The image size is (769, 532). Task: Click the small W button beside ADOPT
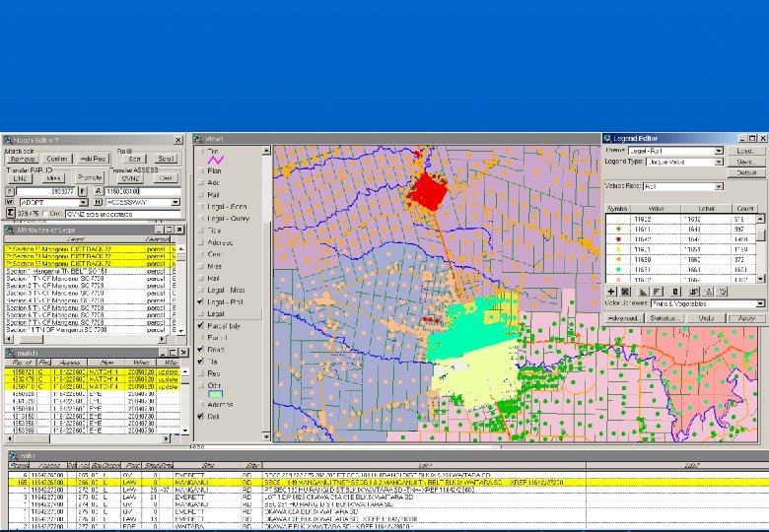(x=10, y=202)
